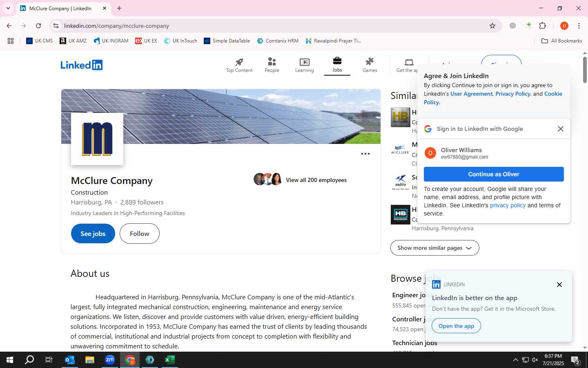Reload the page

(38, 26)
